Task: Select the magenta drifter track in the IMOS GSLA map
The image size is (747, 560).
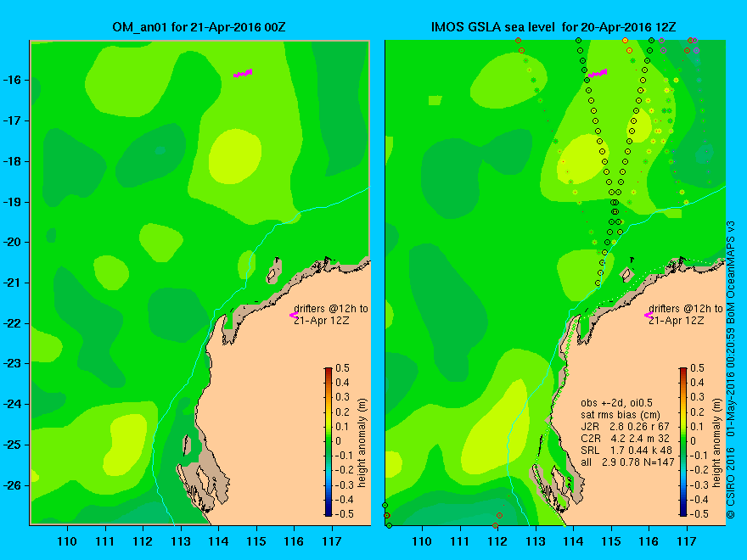Action: click(x=598, y=73)
